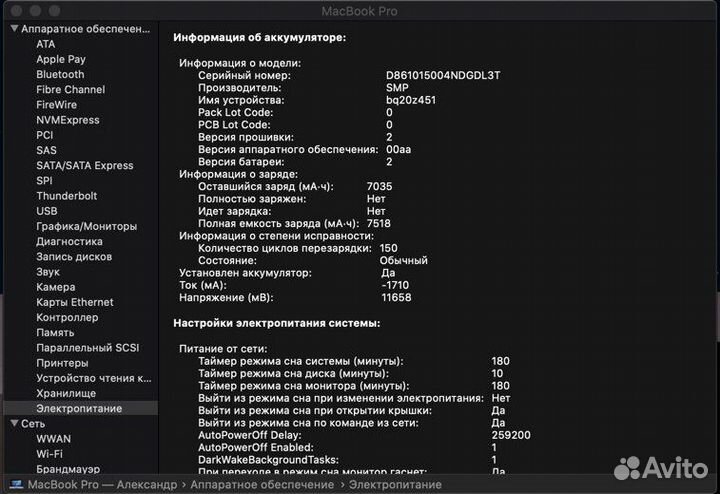Viewport: 720px width, 494px height.
Task: Collapse the Аппаратное обеспечение section triangle
Action: coord(14,28)
